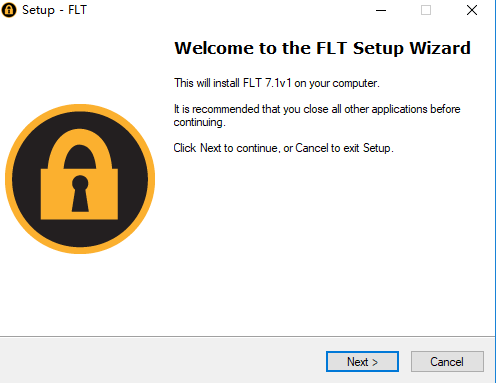Screen dimensions: 496x383
Task: Click the word 'Wizard' in the heading
Action: pos(440,48)
